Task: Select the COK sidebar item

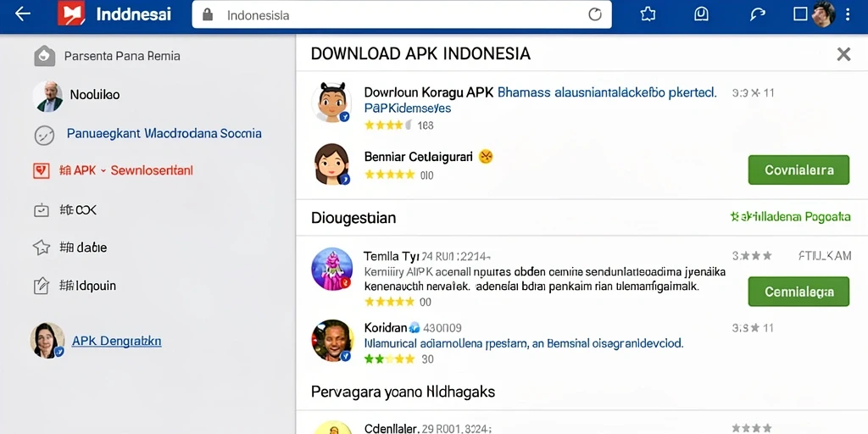Action: pos(77,210)
